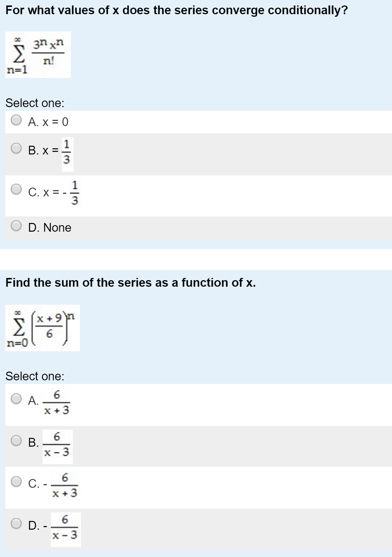The height and width of the screenshot is (557, 392).
Task: Click the series formula with (x+9)/6
Action: [x=42, y=329]
